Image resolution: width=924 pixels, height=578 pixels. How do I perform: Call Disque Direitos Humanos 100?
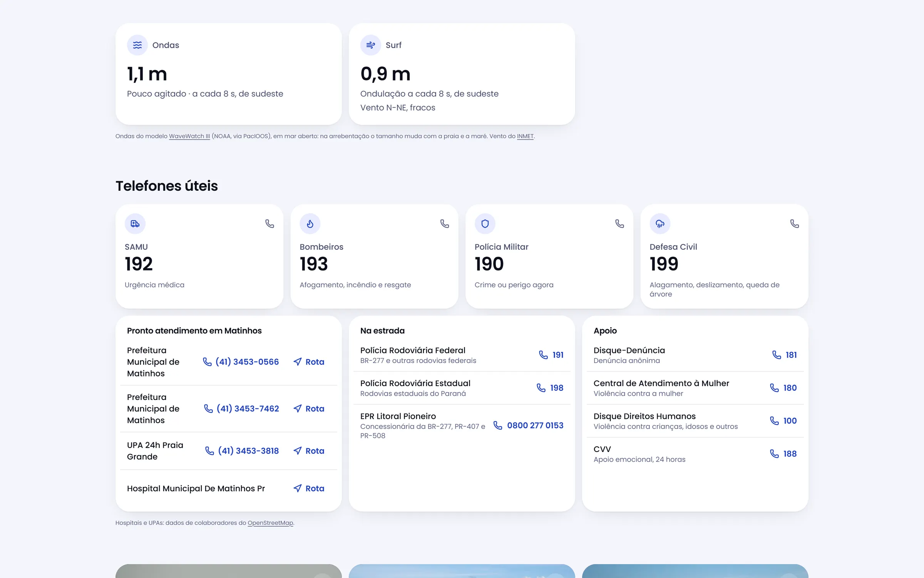click(783, 421)
